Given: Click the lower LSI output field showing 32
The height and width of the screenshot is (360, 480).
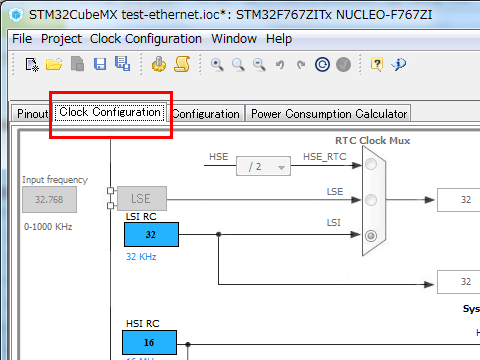Looking at the screenshot, I should point(459,282).
